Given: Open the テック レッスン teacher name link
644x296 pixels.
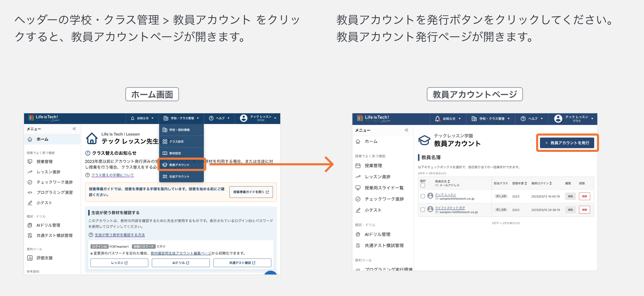Looking at the screenshot, I should pyautogui.click(x=445, y=194).
